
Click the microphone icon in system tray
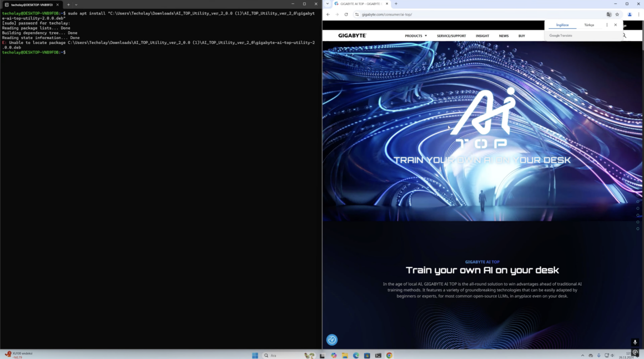[x=599, y=355]
